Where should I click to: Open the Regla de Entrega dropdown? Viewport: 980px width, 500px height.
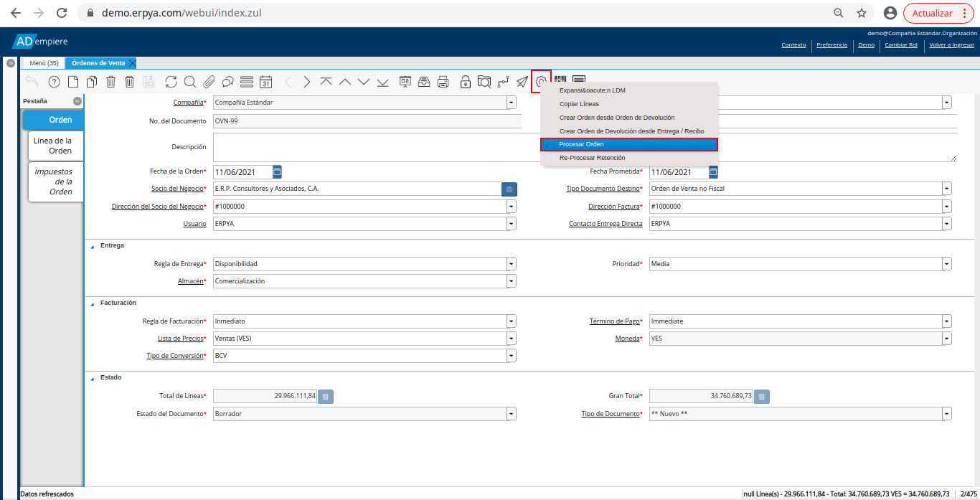511,264
